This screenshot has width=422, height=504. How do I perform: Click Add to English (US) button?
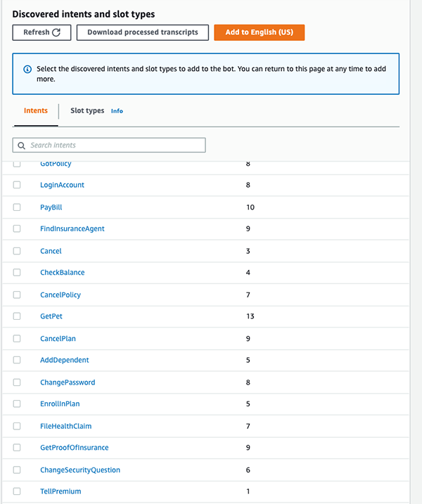[260, 32]
